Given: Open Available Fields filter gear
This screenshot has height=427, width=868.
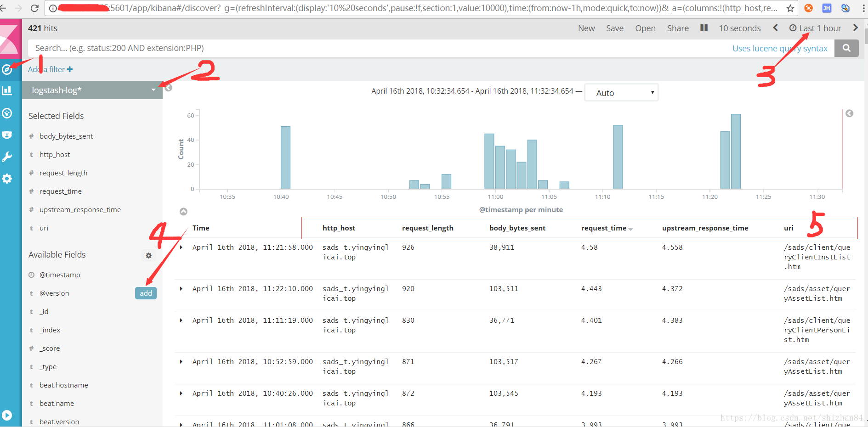Looking at the screenshot, I should point(148,255).
